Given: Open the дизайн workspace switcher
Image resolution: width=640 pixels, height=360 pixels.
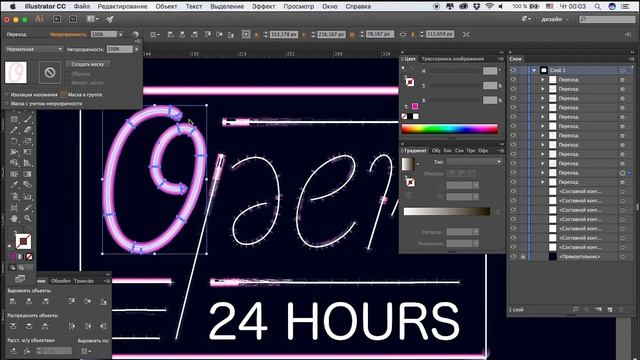Looking at the screenshot, I should pos(555,19).
